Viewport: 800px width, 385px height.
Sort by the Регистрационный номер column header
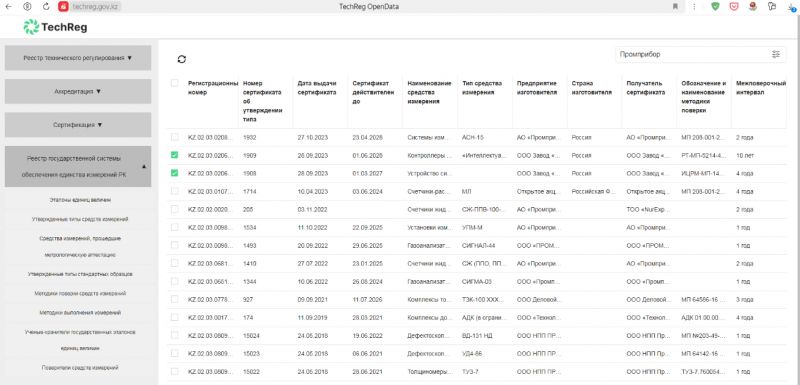(x=213, y=88)
